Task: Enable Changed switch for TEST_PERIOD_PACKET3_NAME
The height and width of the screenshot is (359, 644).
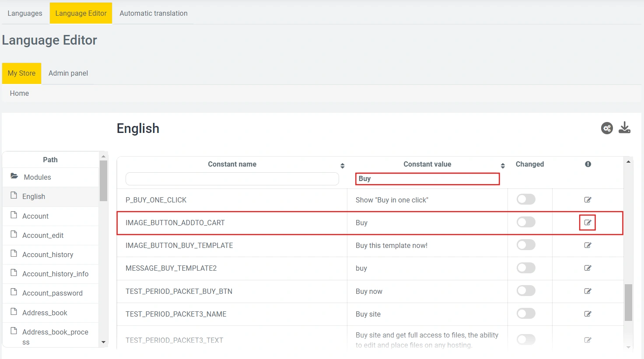Action: point(526,314)
